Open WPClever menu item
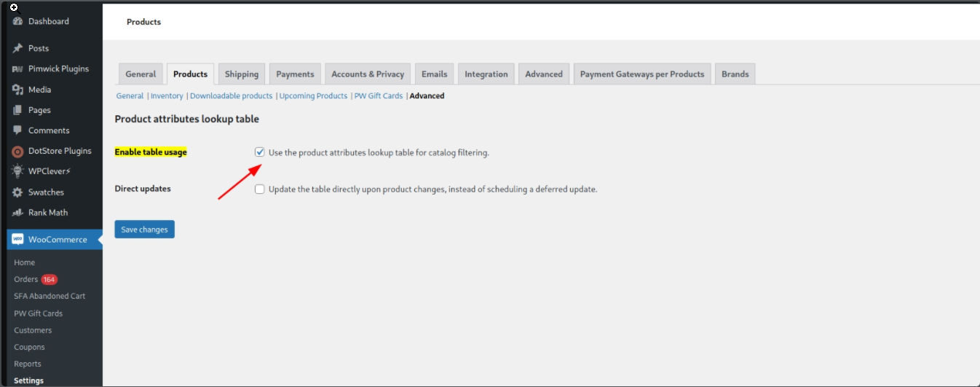 click(51, 171)
